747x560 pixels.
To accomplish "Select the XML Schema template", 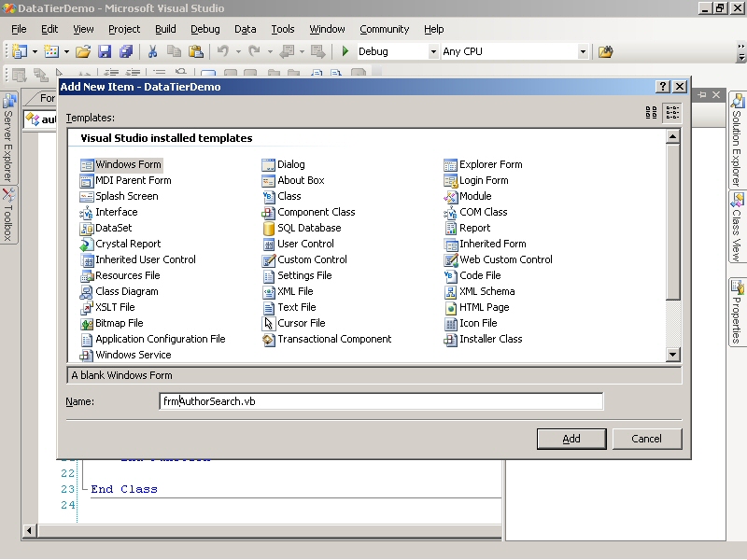I will pyautogui.click(x=479, y=291).
